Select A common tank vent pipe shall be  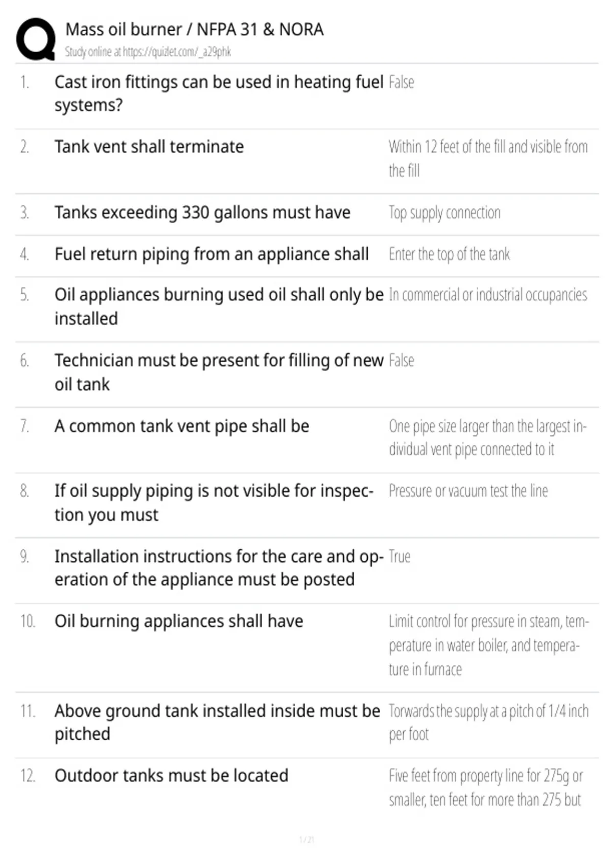(x=182, y=426)
